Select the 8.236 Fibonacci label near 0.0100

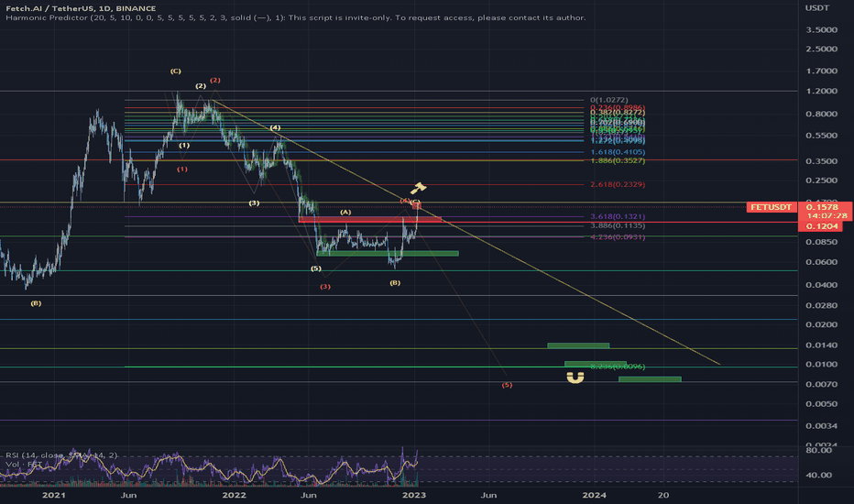[x=618, y=367]
